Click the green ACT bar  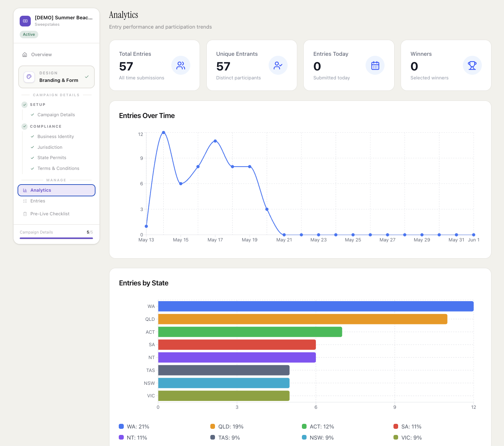click(x=250, y=332)
